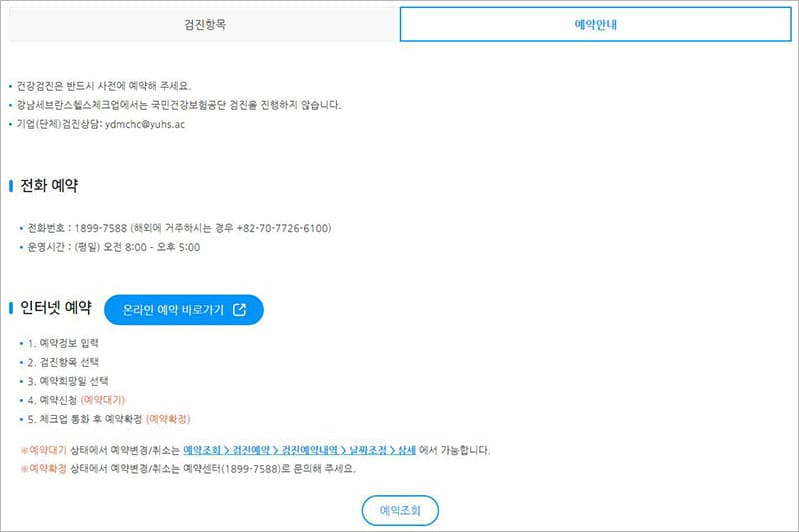Click the 예약조회 outlined button at bottom

pyautogui.click(x=400, y=510)
